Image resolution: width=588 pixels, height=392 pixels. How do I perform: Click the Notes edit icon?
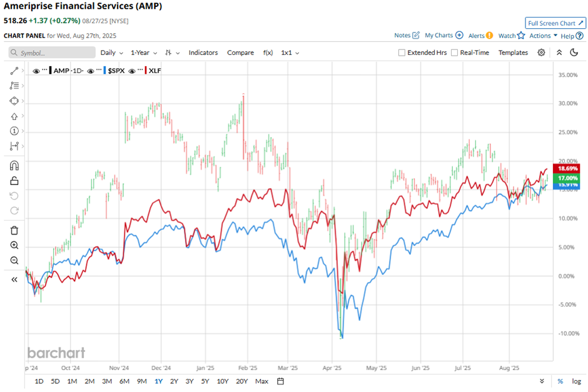click(x=416, y=35)
